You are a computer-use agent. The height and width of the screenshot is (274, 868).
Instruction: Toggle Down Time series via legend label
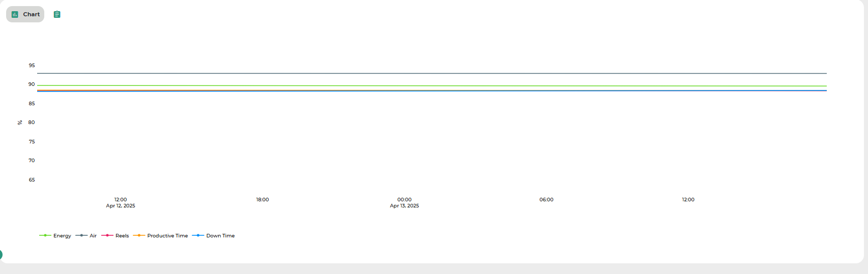pos(220,236)
